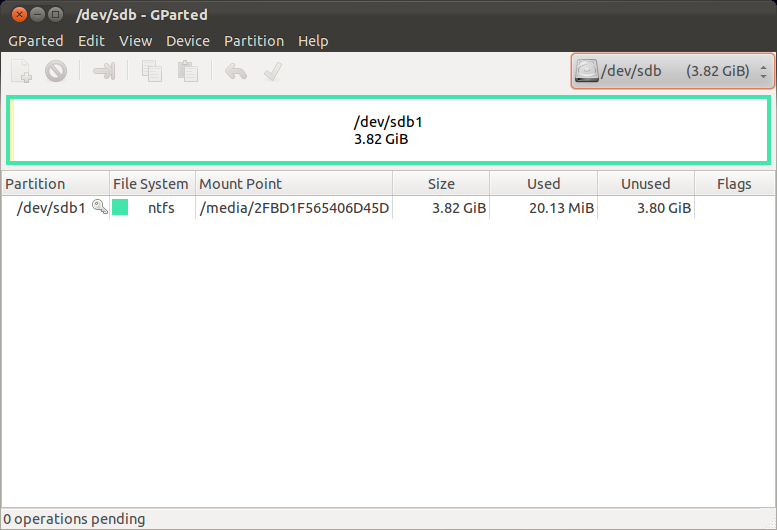
Task: Open the View menu
Action: coord(135,41)
